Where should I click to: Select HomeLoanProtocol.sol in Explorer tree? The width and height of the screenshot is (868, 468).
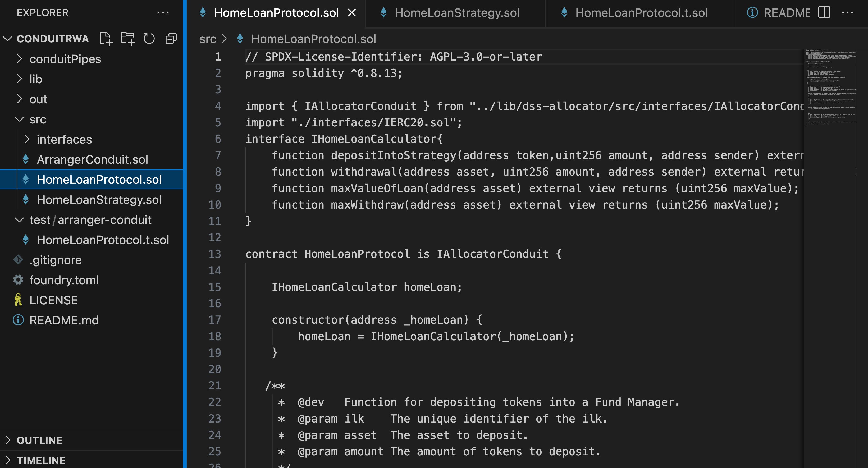click(x=91, y=180)
